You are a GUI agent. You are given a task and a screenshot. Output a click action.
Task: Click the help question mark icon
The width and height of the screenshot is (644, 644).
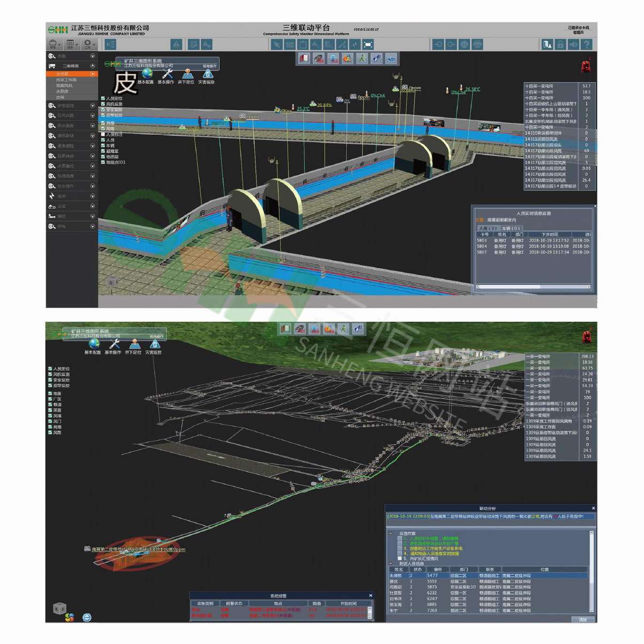[586, 44]
